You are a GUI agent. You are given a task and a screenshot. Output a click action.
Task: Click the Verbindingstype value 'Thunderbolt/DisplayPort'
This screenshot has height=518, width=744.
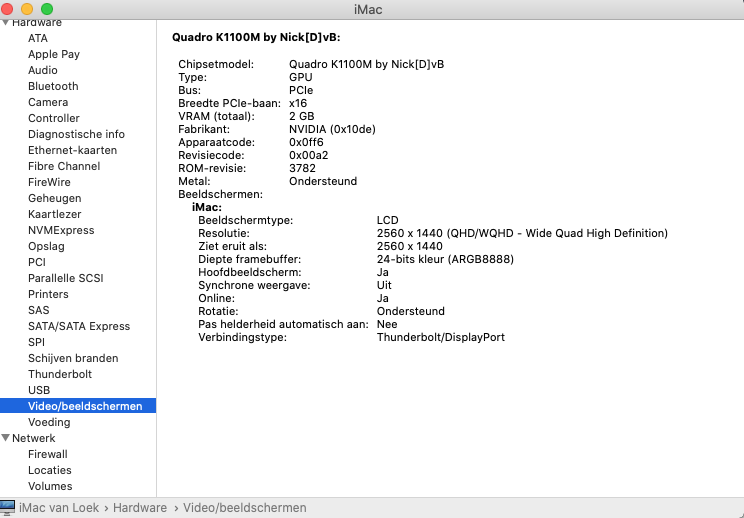pyautogui.click(x=440, y=337)
